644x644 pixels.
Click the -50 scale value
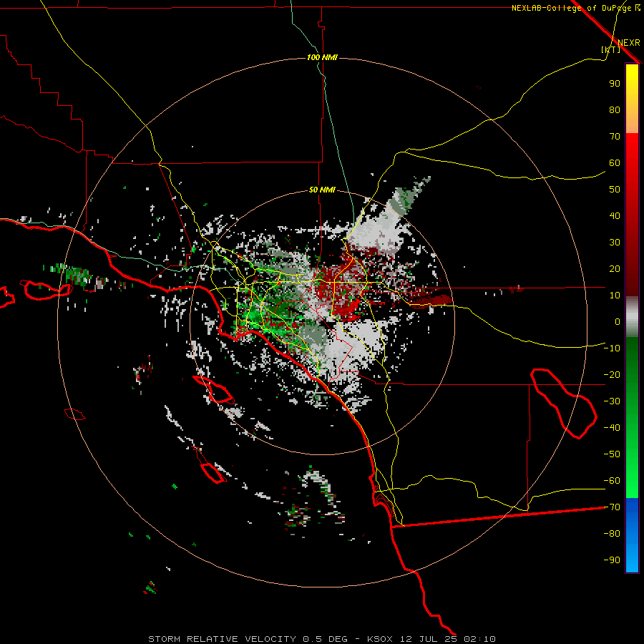coord(612,454)
